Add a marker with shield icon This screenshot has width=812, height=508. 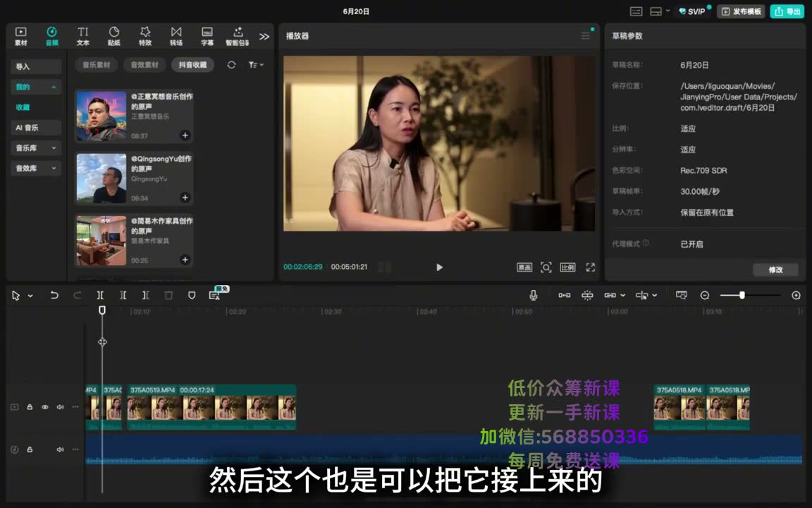(192, 295)
